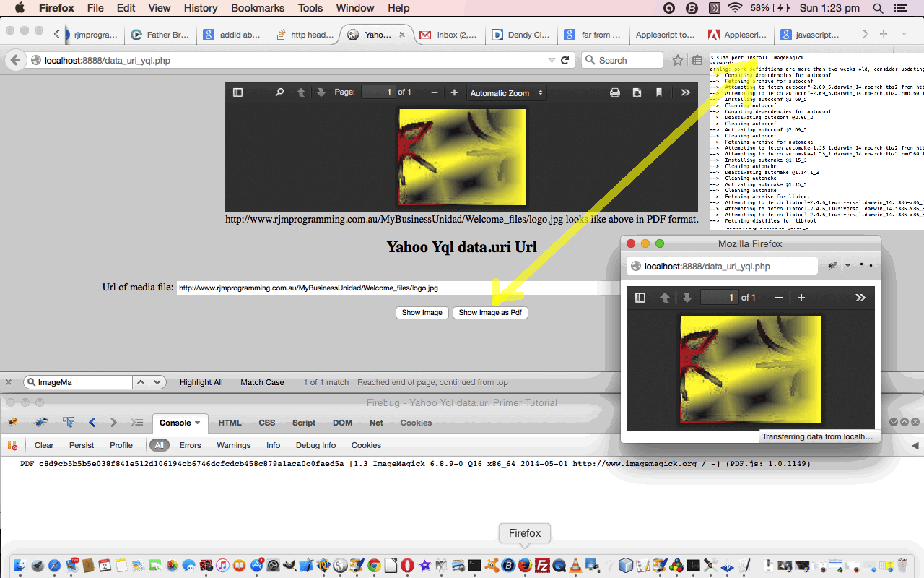Open a new tab with the plus button
Viewport: 924px width, 578px height.
coord(884,34)
